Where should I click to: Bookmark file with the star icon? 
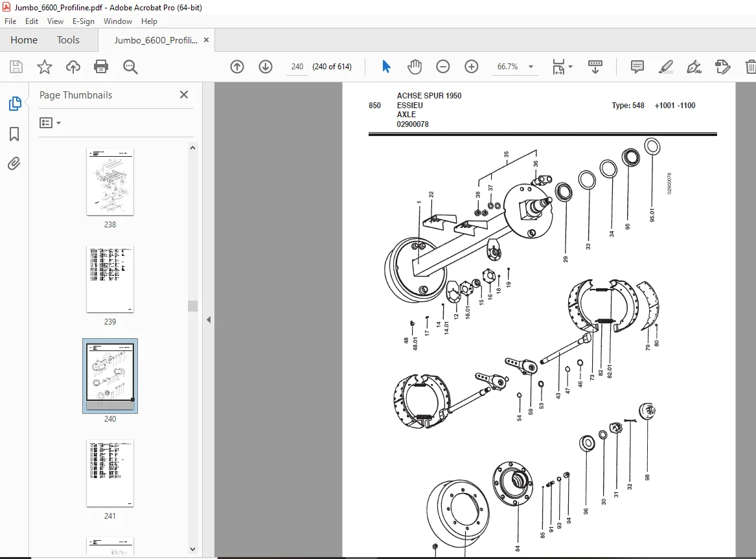coord(44,67)
